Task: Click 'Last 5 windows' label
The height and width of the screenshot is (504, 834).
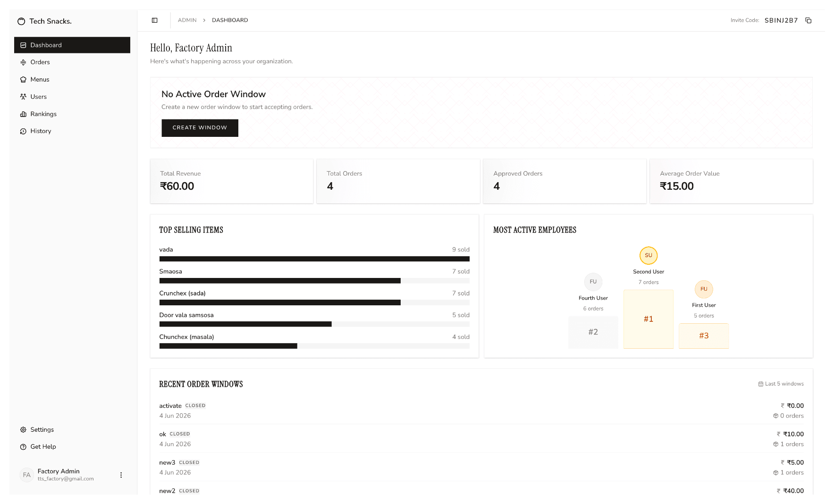Action: tap(784, 384)
